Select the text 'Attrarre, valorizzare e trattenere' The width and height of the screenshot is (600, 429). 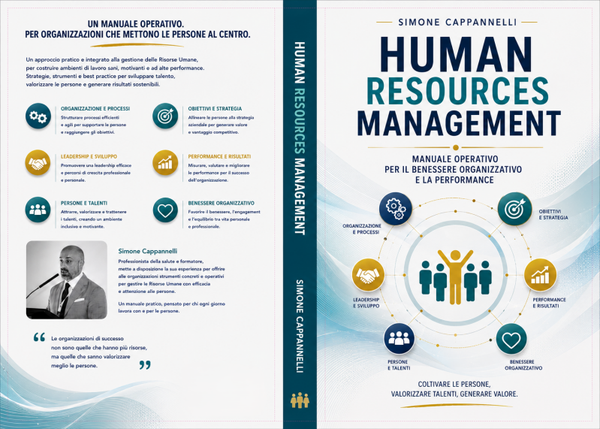[93, 212]
